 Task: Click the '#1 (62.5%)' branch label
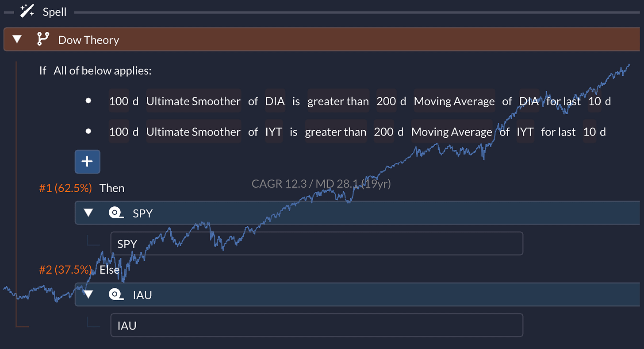(65, 188)
